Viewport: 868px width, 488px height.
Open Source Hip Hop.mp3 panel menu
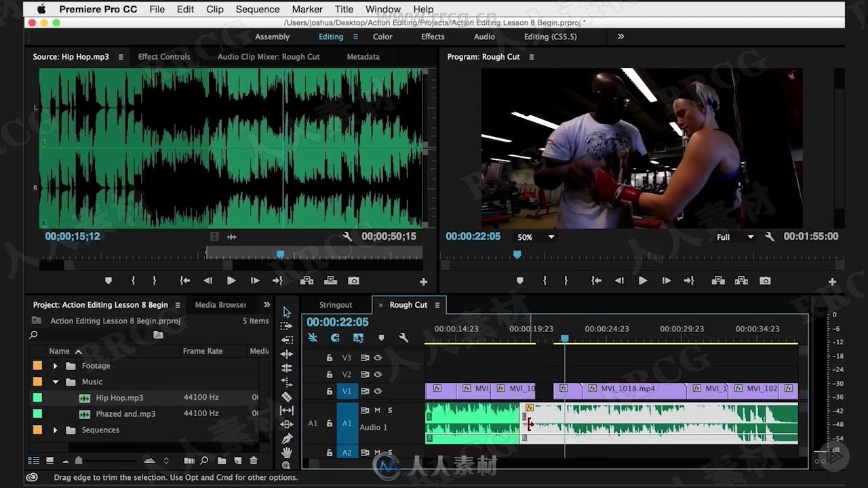(x=121, y=57)
